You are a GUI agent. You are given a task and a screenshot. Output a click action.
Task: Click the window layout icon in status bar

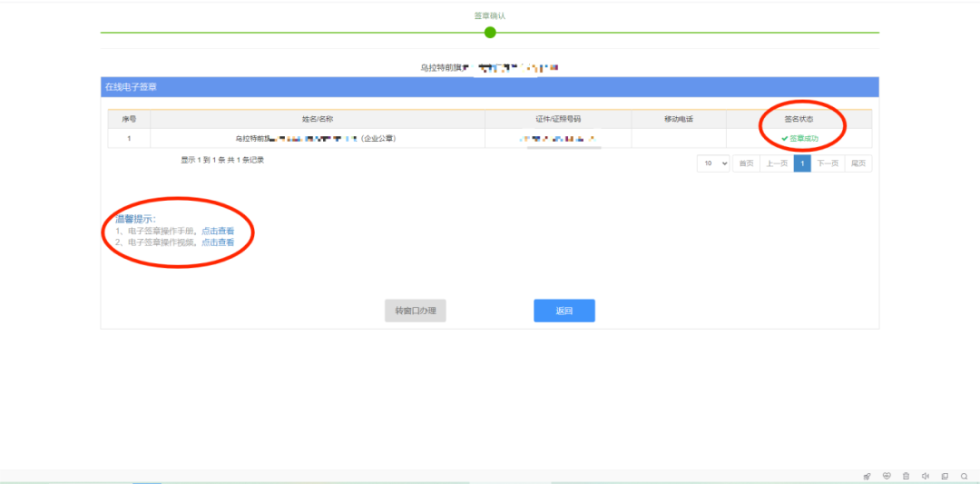945,477
